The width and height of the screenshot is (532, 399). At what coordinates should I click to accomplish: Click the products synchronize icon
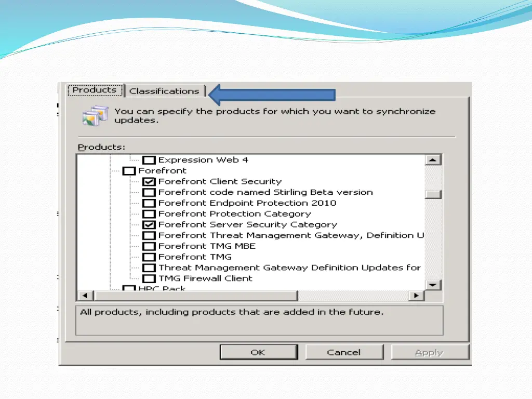pyautogui.click(x=96, y=116)
